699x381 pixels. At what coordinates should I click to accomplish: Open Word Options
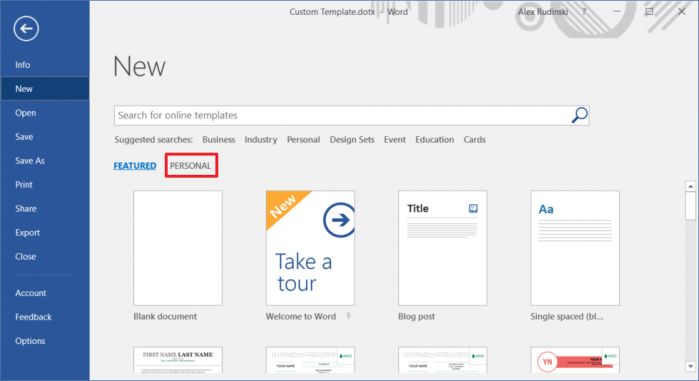click(45, 341)
